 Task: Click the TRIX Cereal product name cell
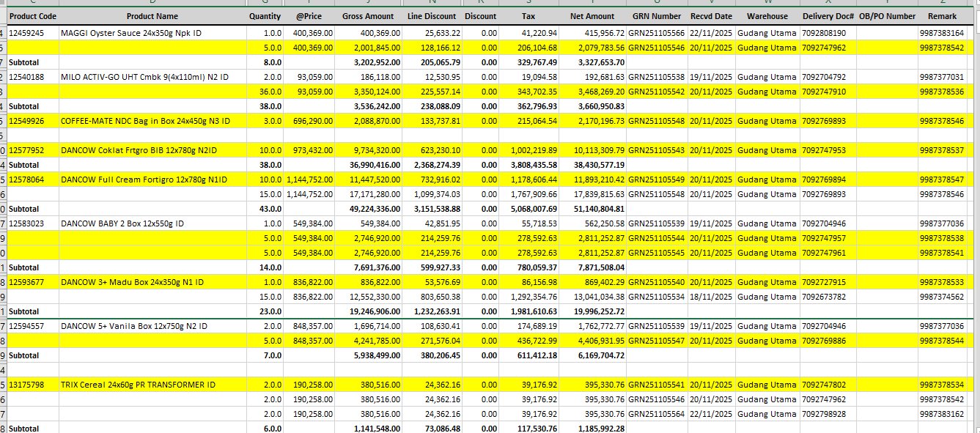138,385
